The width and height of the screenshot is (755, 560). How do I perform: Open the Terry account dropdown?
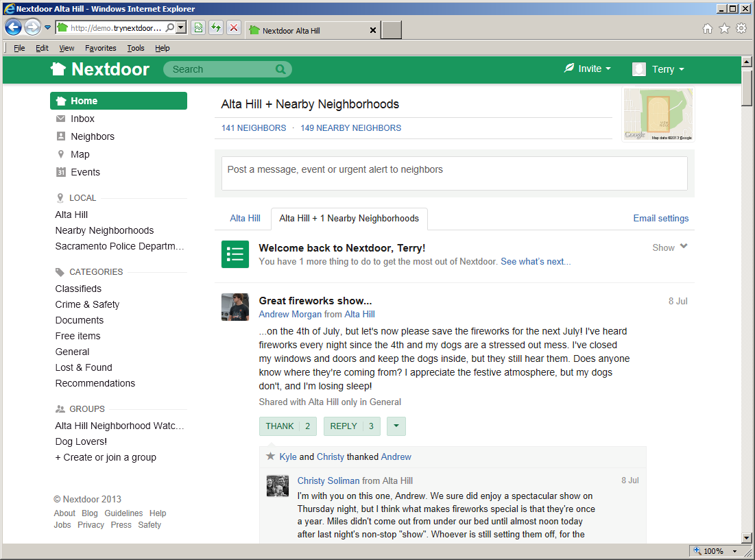click(x=668, y=69)
